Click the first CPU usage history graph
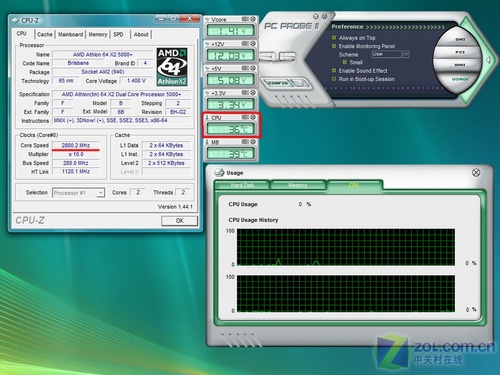The image size is (500, 375). [346, 247]
